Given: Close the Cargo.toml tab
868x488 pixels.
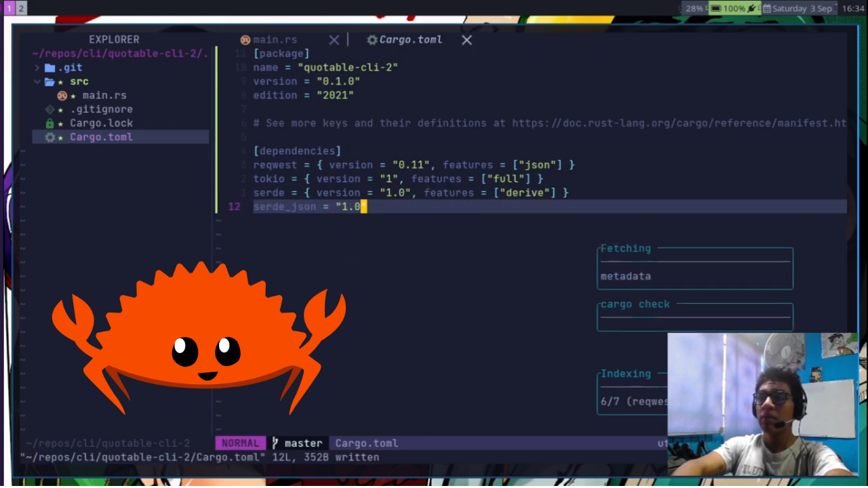Looking at the screenshot, I should 467,40.
